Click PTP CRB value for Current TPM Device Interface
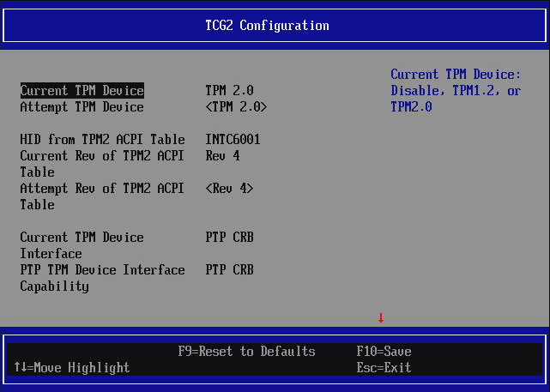 click(x=229, y=238)
